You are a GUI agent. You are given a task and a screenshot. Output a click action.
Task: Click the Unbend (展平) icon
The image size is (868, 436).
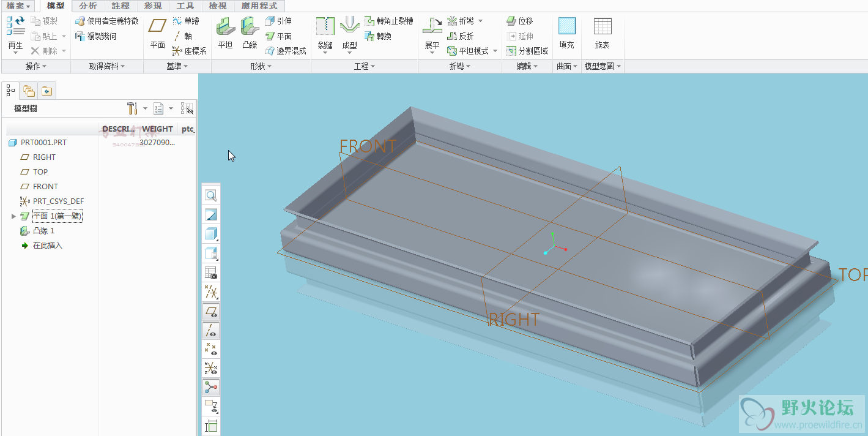(432, 26)
